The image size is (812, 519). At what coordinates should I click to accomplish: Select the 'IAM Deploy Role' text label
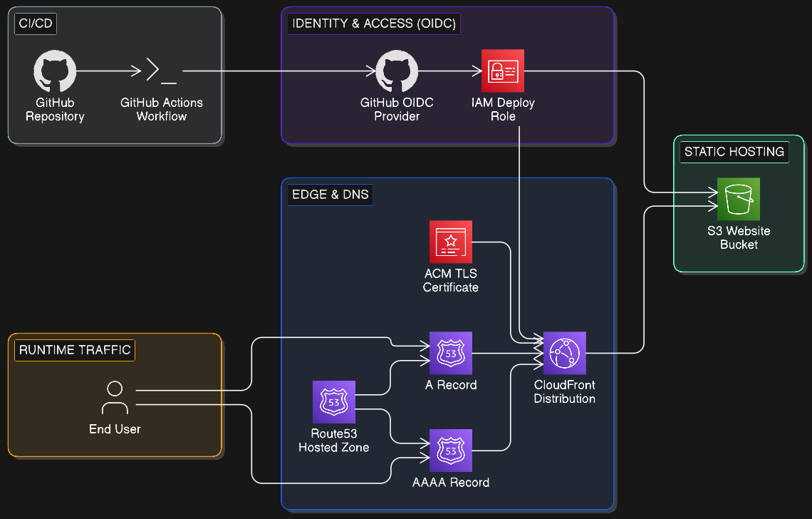pyautogui.click(x=503, y=109)
